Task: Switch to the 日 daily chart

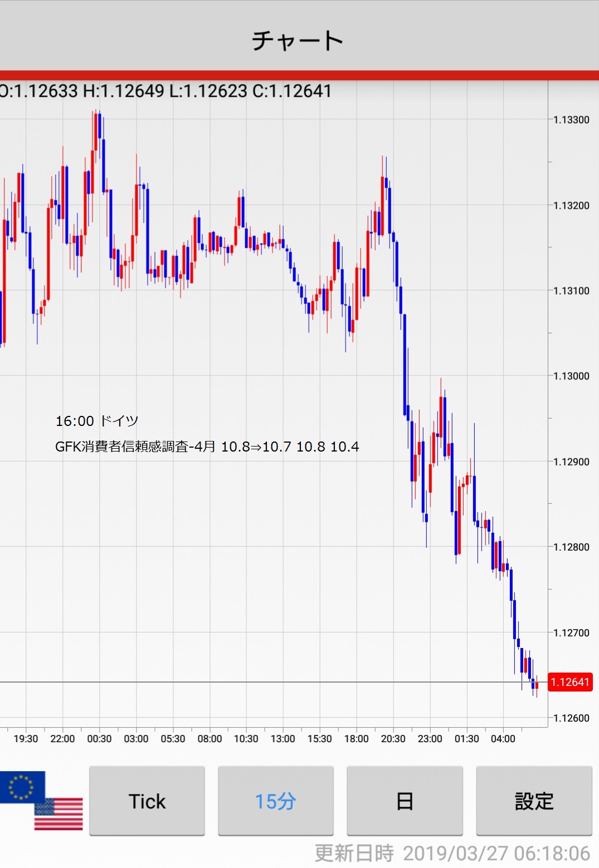Action: (405, 801)
